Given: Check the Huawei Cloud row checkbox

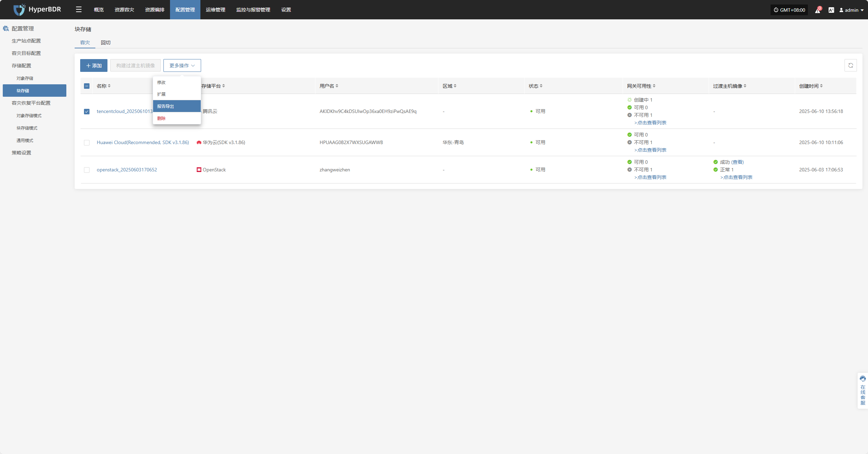Looking at the screenshot, I should coord(87,143).
